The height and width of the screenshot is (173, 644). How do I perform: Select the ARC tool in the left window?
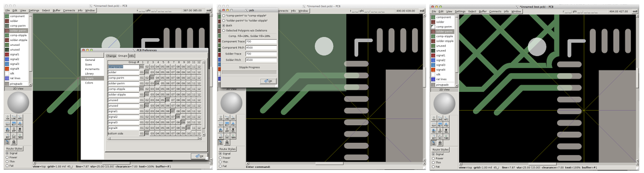(20, 118)
